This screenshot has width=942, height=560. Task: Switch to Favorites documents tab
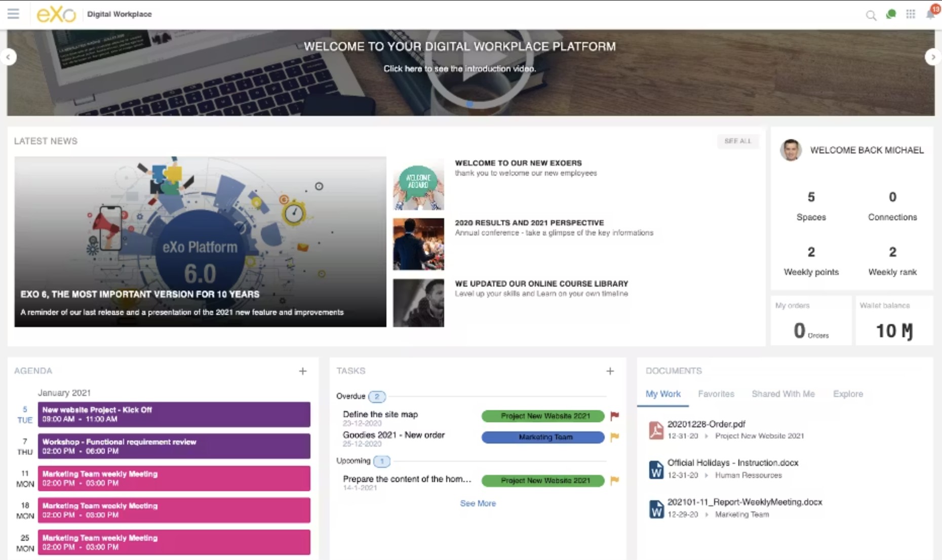pyautogui.click(x=716, y=394)
